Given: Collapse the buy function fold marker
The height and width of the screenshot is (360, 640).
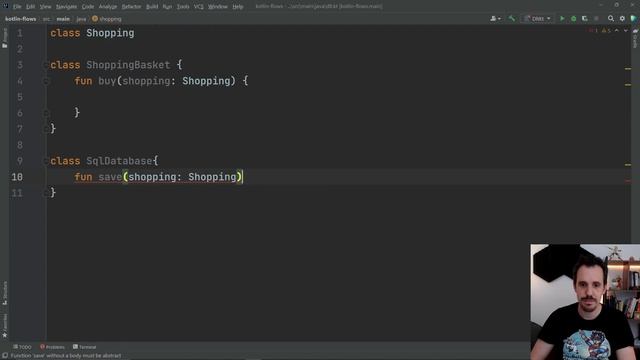Looking at the screenshot, I should pyautogui.click(x=45, y=81).
